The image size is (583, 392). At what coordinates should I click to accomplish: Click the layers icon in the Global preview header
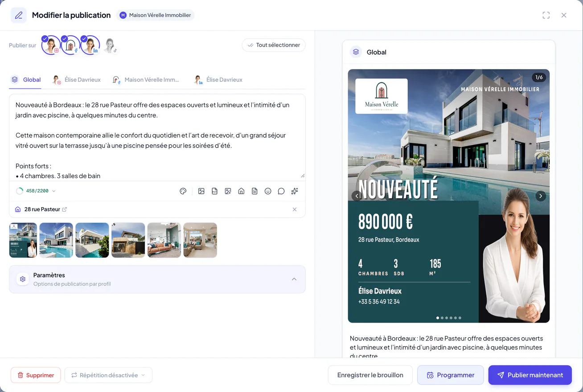[356, 52]
